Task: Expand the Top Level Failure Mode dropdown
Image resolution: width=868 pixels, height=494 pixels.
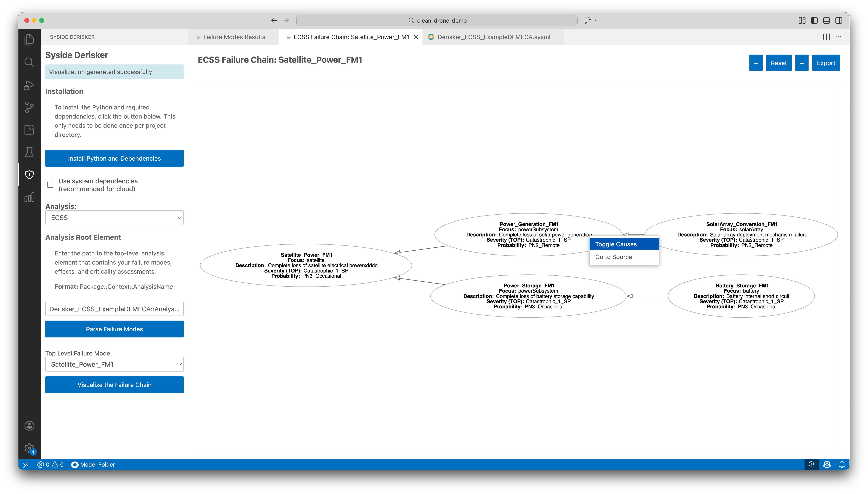Action: click(x=114, y=364)
